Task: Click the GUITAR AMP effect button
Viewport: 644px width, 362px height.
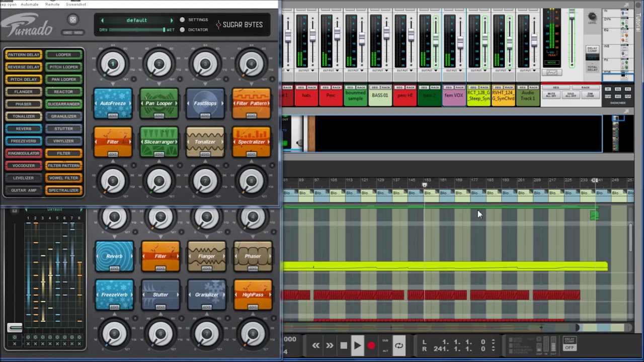Action: 24,190
